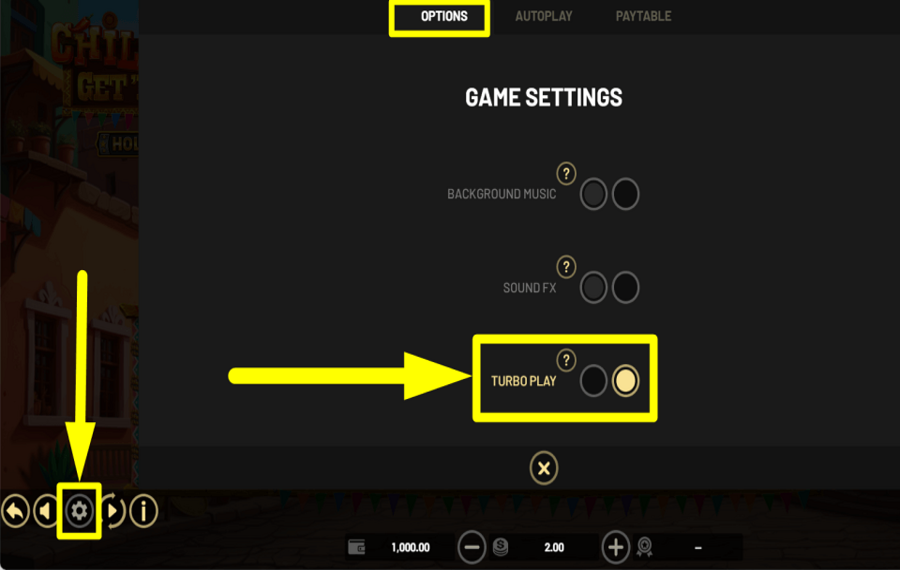The image size is (900, 570).
Task: Turn Turbo Play off
Action: point(593,381)
